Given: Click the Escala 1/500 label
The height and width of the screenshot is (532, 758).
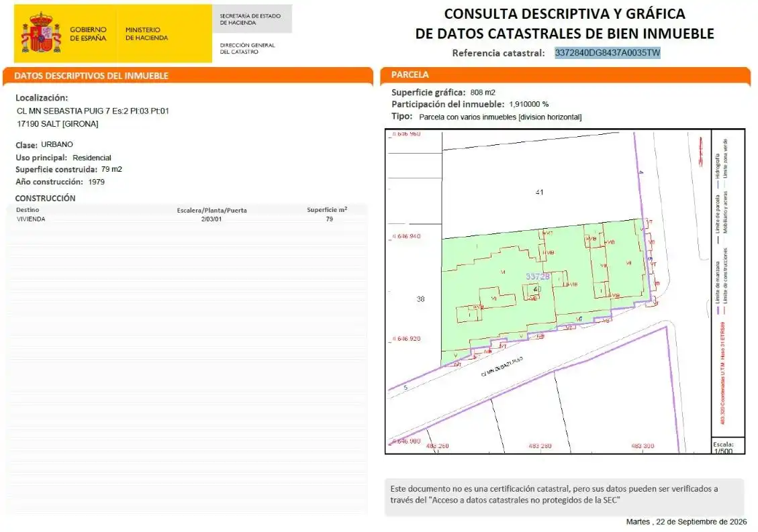Looking at the screenshot, I should pos(723,447).
